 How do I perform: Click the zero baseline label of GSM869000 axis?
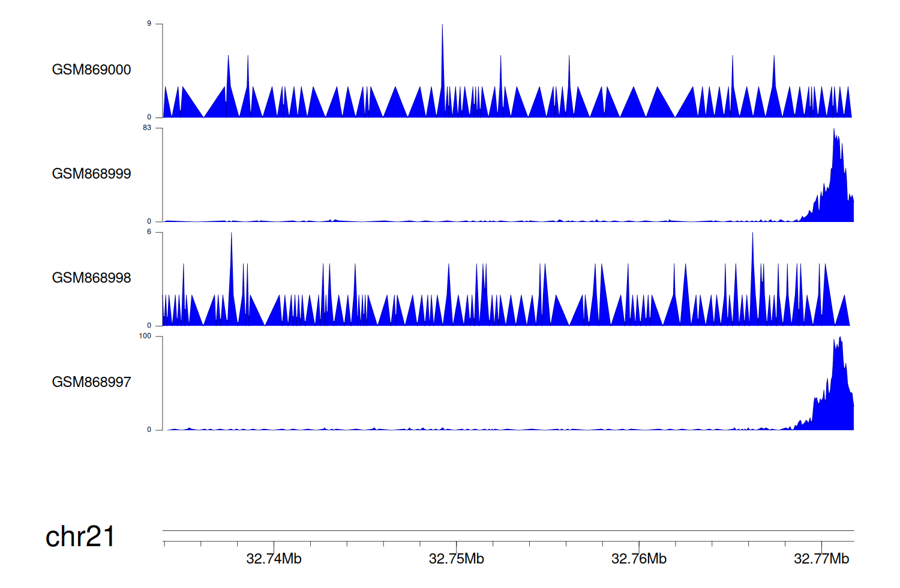click(149, 118)
